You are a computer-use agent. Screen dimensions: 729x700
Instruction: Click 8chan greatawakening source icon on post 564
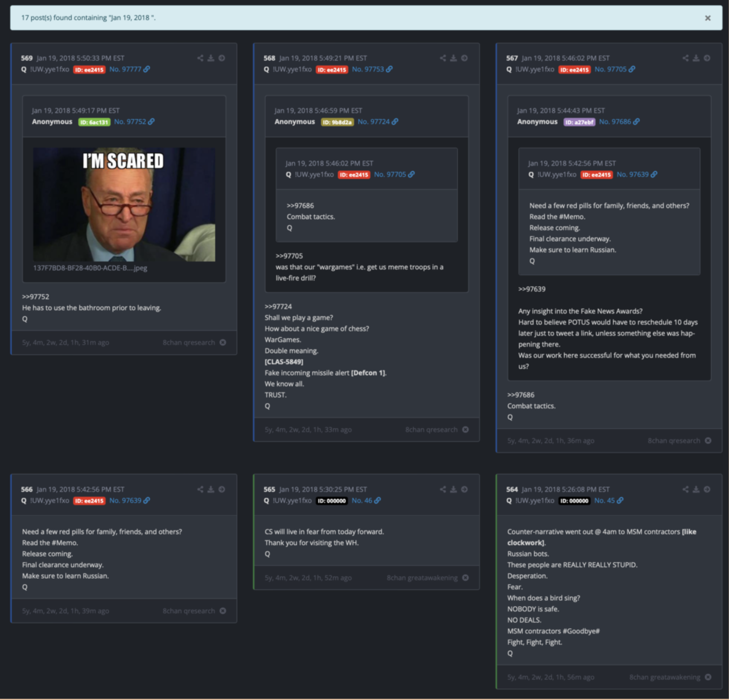(x=708, y=677)
